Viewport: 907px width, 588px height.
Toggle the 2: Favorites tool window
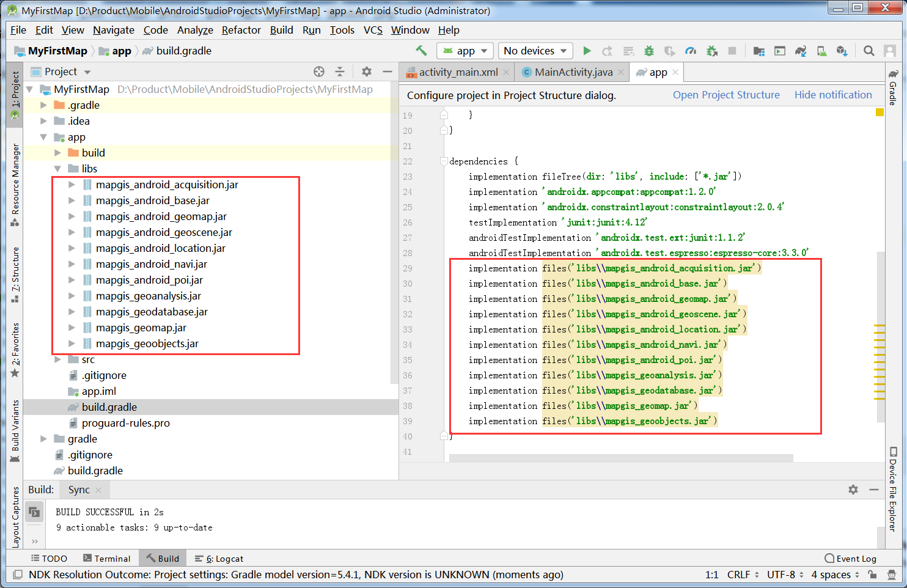pos(15,350)
